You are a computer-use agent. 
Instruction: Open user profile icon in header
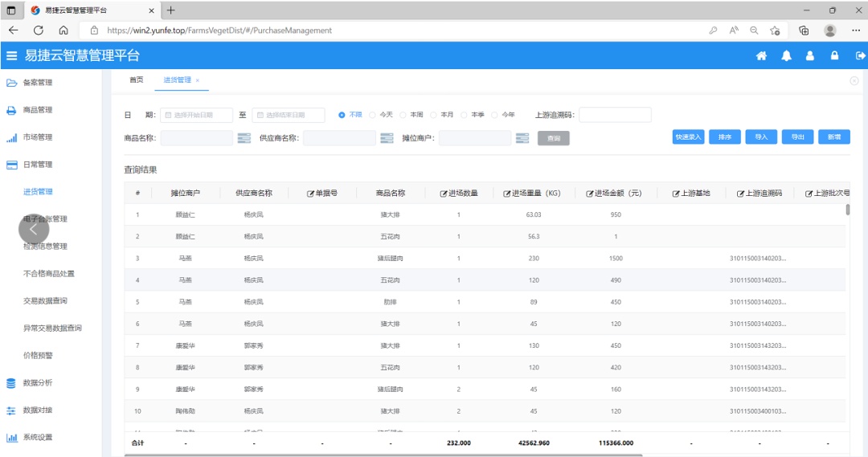click(x=810, y=56)
